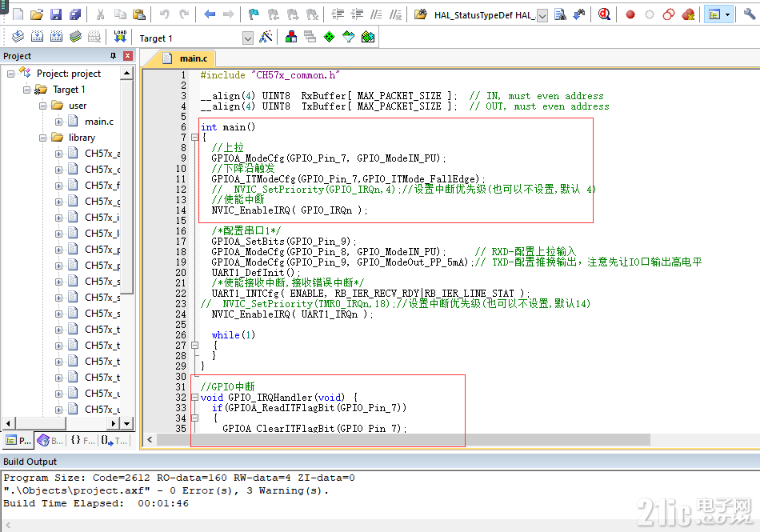This screenshot has height=532, width=760.
Task: Open Manage Run-Time Environment
Action: pyautogui.click(x=329, y=37)
